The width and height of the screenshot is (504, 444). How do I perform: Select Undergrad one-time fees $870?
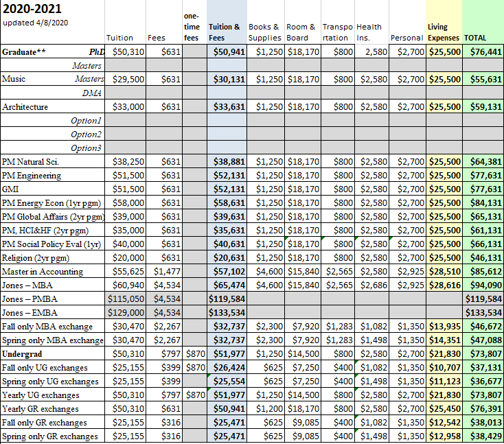196,354
